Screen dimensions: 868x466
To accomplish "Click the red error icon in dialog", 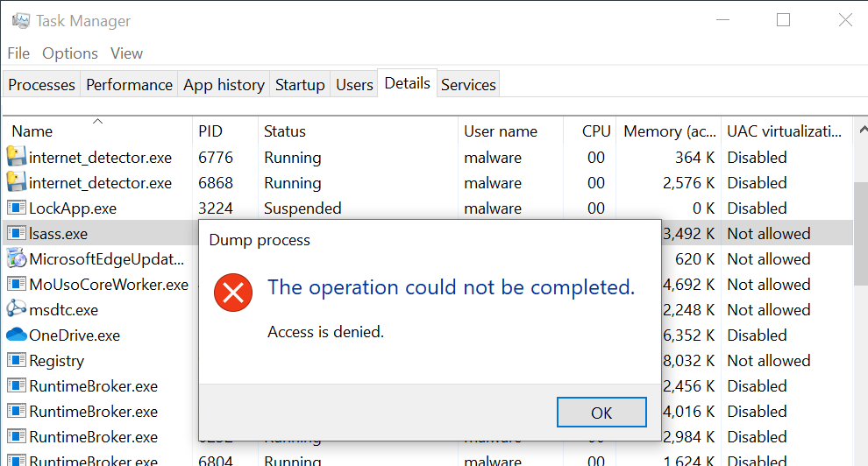I will click(233, 293).
